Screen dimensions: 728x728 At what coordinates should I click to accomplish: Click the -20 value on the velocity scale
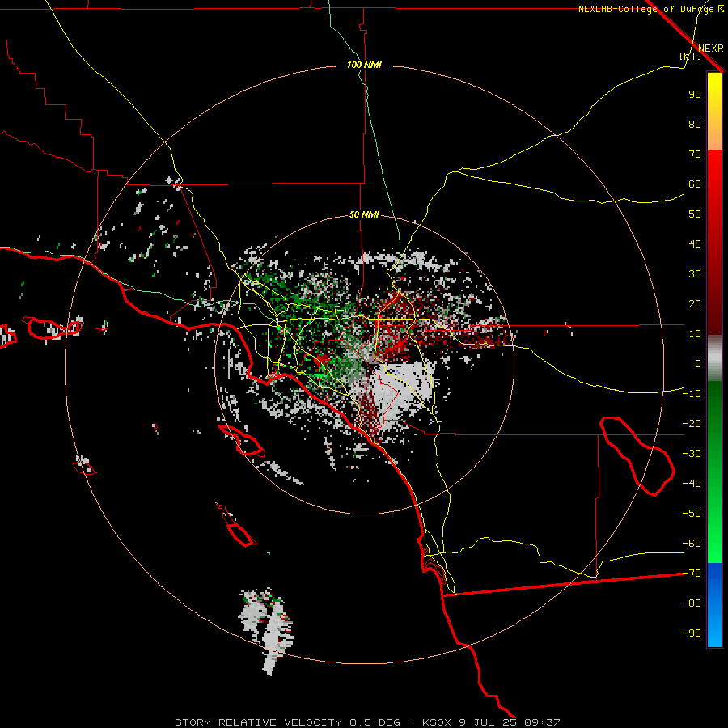[x=692, y=424]
